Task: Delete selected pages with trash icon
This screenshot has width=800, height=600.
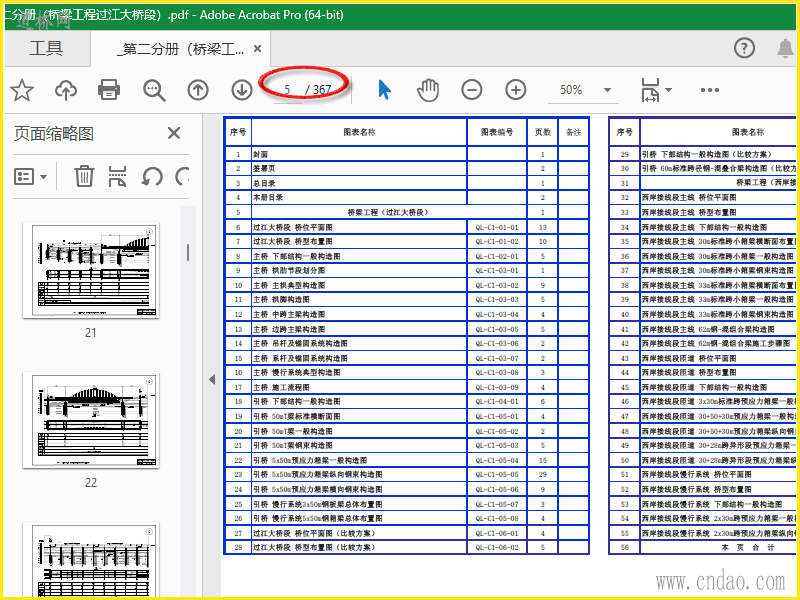Action: [x=84, y=177]
